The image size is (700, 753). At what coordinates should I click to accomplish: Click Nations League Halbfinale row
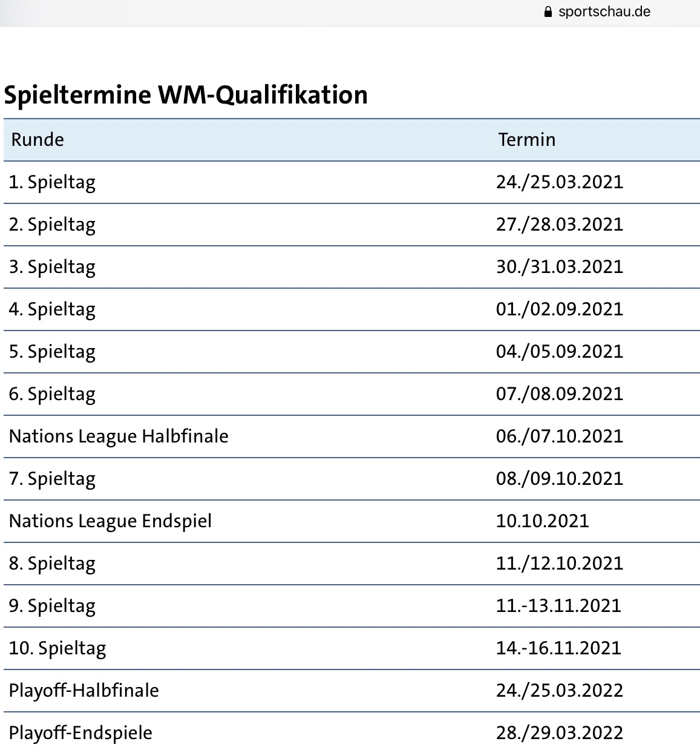pos(119,436)
